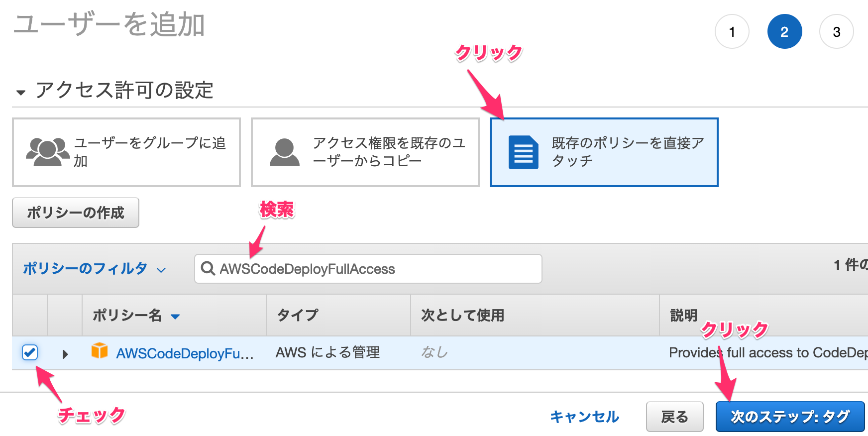
Task: Collapse the アクセス許可の設定 section
Action: tap(21, 92)
